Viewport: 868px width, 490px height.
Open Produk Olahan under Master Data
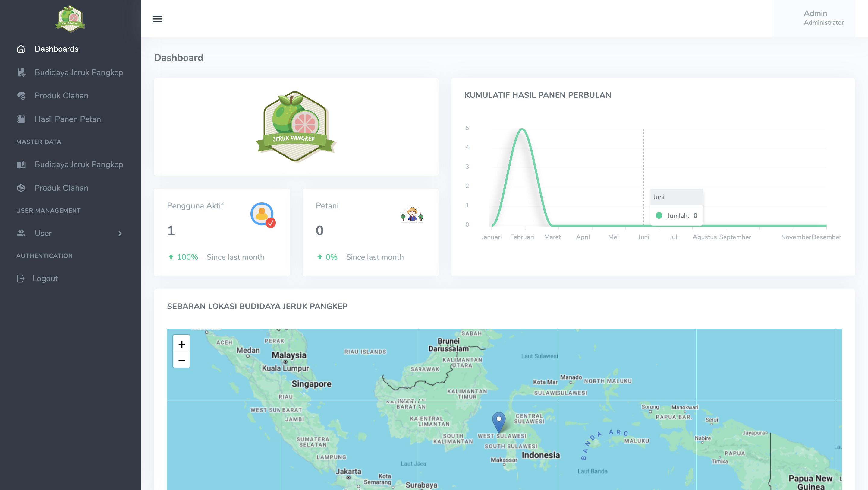[x=61, y=188]
